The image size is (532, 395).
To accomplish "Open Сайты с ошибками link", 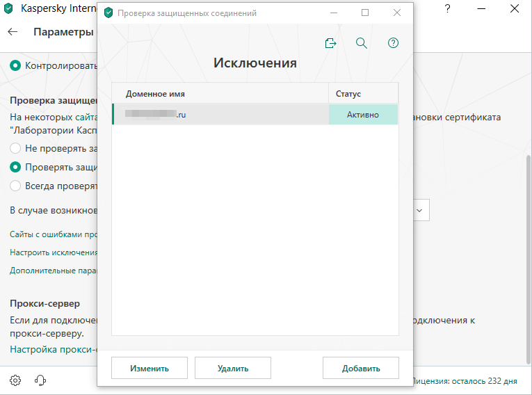I will (x=54, y=234).
